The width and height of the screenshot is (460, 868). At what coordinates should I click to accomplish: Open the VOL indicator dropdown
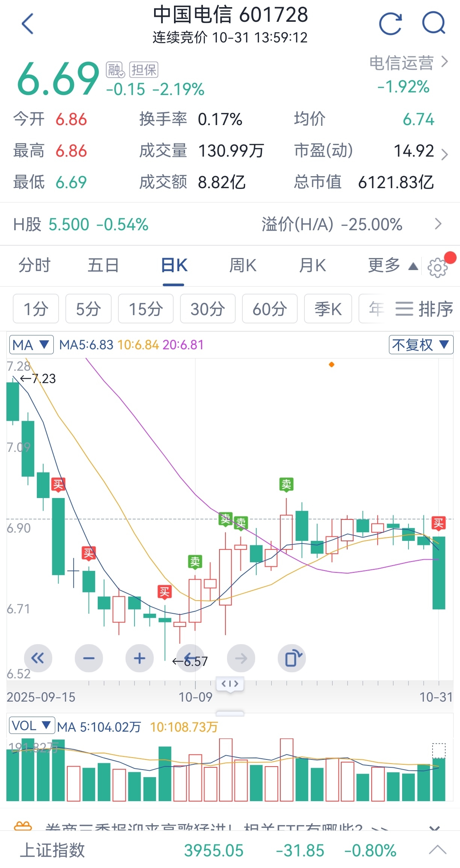32,725
